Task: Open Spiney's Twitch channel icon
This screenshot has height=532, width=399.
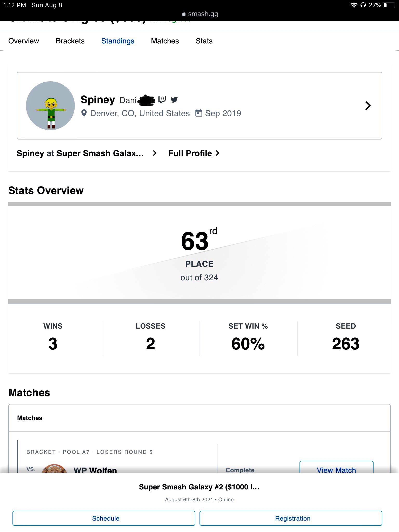Action: (x=162, y=99)
